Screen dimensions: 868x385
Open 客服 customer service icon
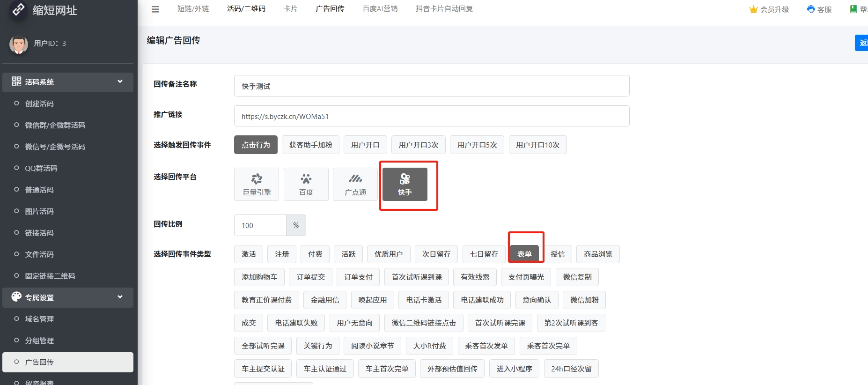point(811,9)
